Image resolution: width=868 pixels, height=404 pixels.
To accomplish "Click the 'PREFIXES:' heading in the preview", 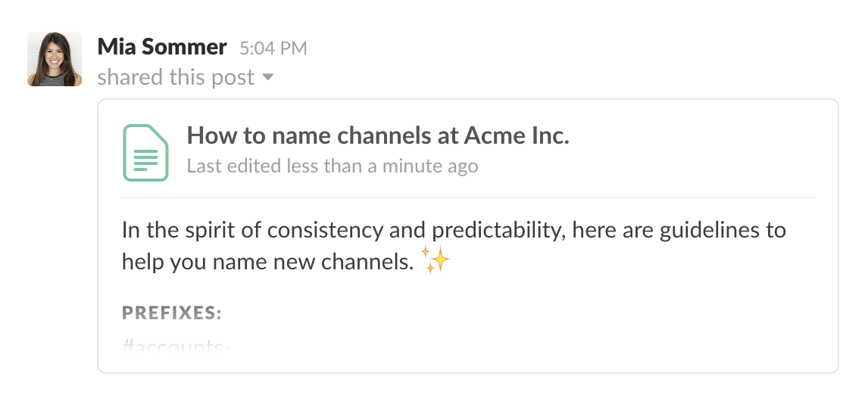I will pos(172,313).
